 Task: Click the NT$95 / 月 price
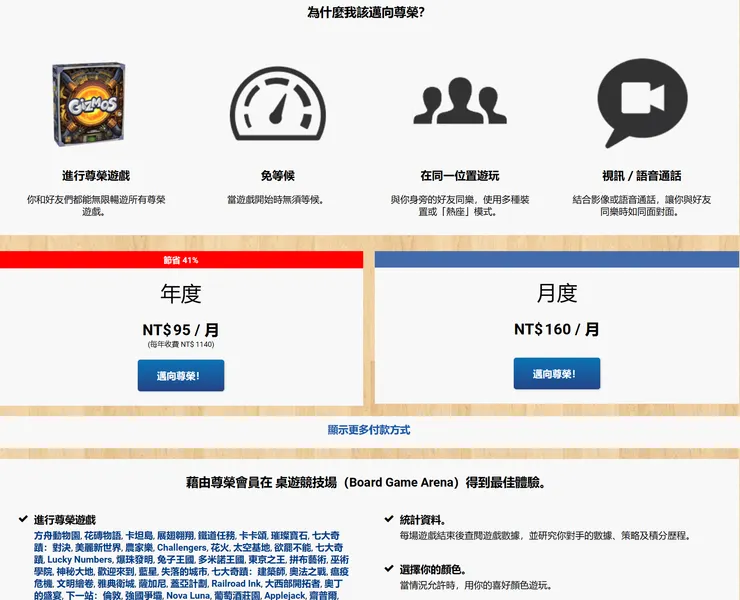[181, 330]
